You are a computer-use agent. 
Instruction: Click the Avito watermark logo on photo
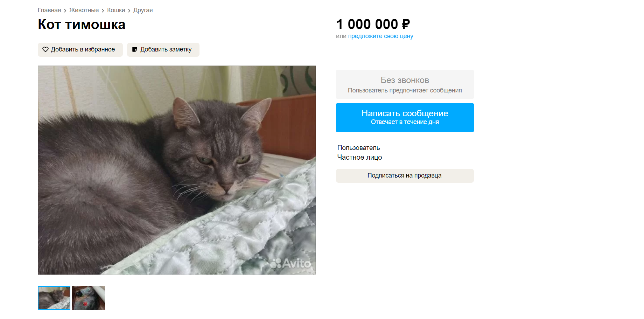point(290,263)
